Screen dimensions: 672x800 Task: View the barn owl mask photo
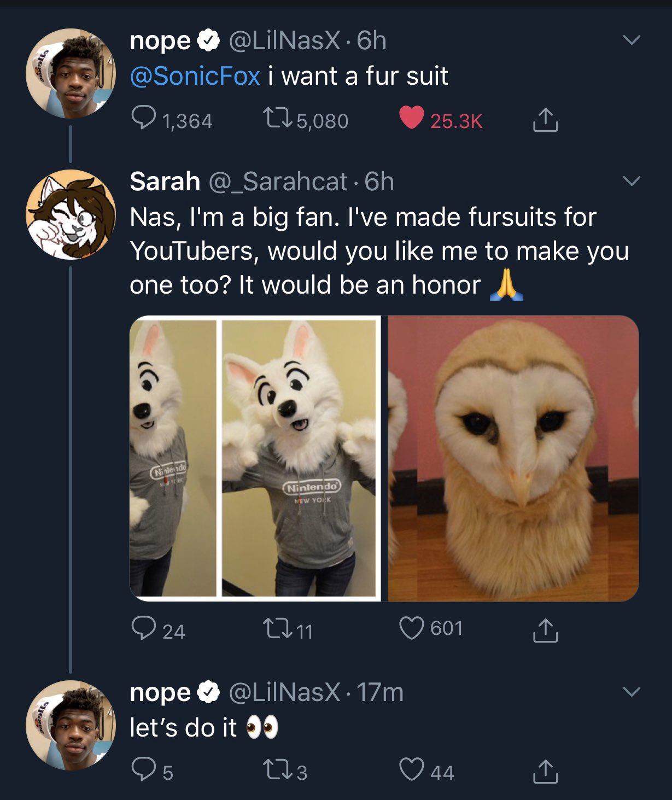(x=513, y=458)
